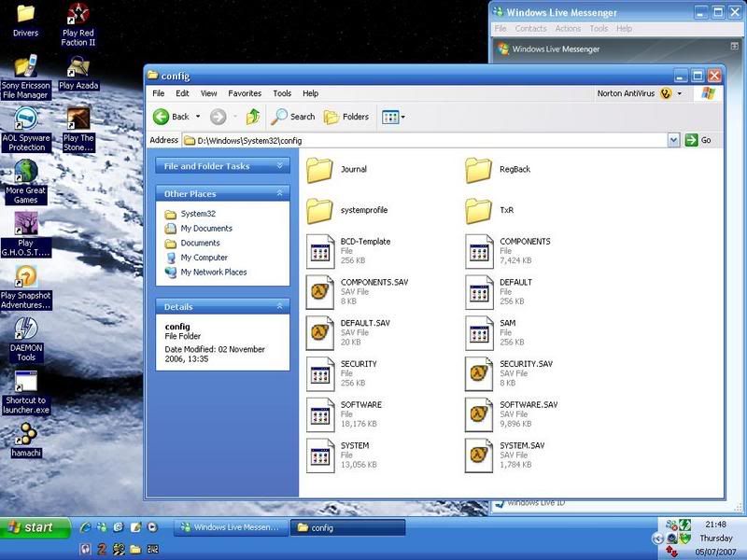Select the TxR folder
Image resolution: width=747 pixels, height=560 pixels.
[x=489, y=211]
